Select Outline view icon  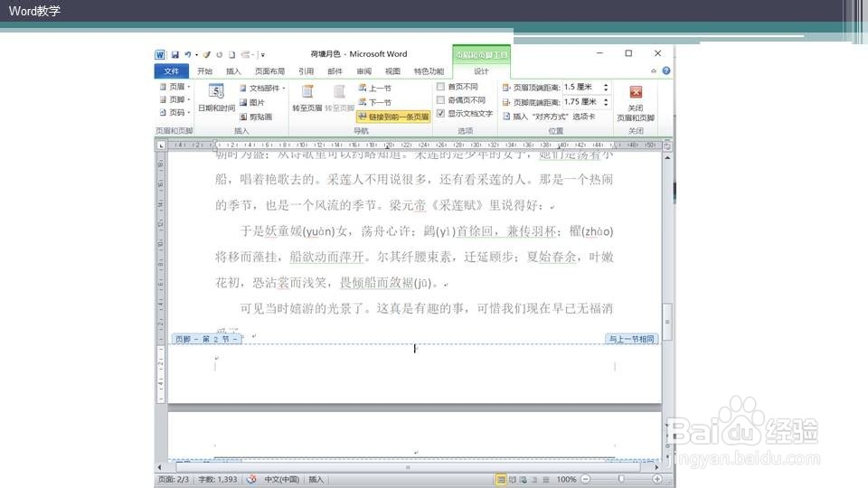[x=534, y=480]
